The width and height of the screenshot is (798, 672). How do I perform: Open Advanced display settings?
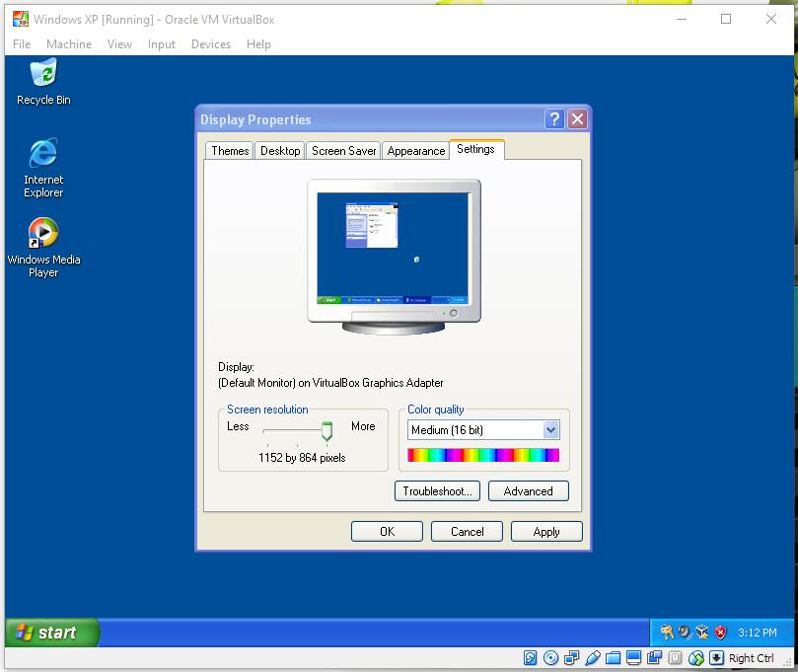[529, 490]
